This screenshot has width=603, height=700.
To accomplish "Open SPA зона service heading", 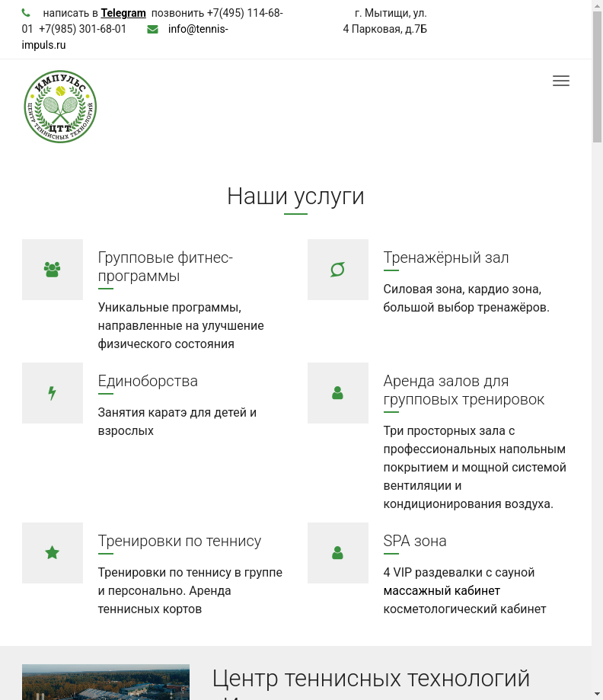I will pyautogui.click(x=415, y=541).
